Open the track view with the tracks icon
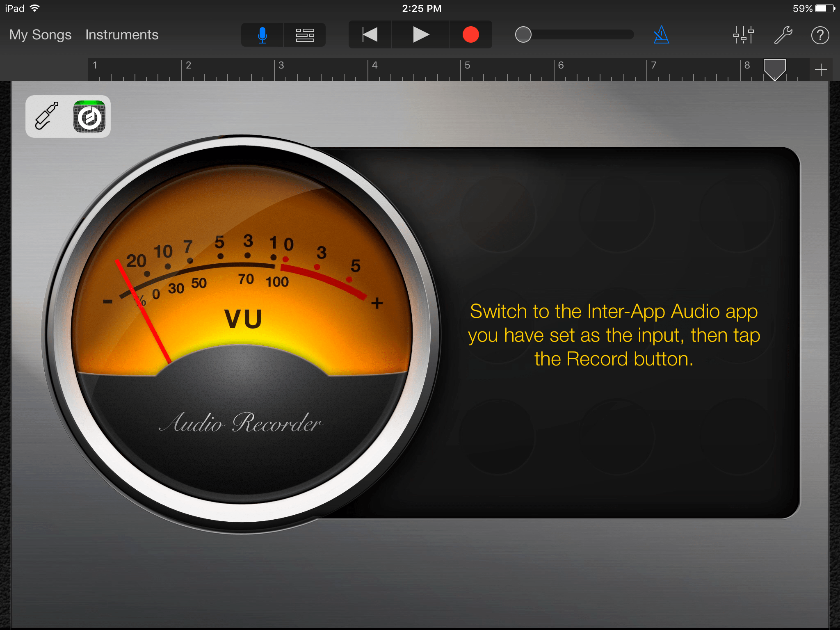 305,35
